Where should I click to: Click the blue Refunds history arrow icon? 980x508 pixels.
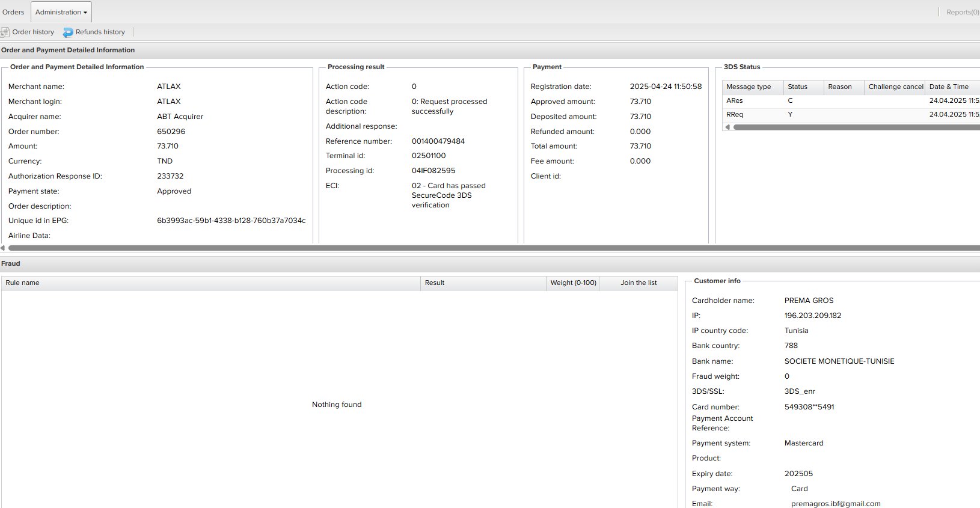(x=68, y=32)
